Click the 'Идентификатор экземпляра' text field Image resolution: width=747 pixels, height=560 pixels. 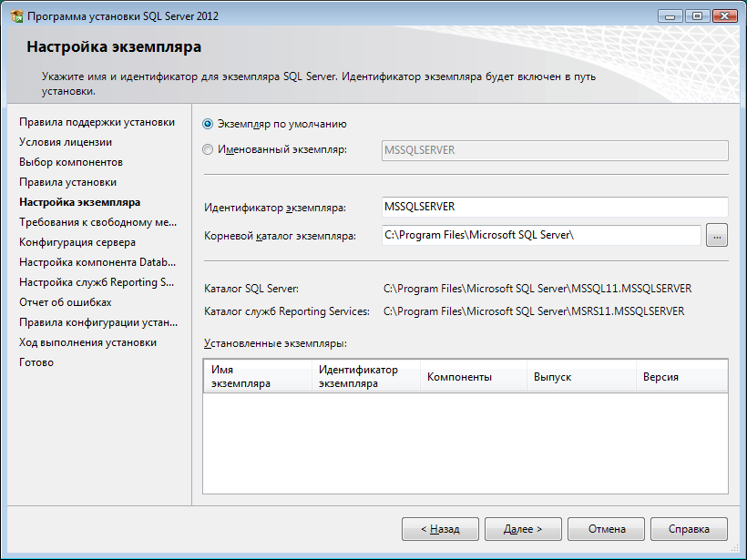[555, 208]
